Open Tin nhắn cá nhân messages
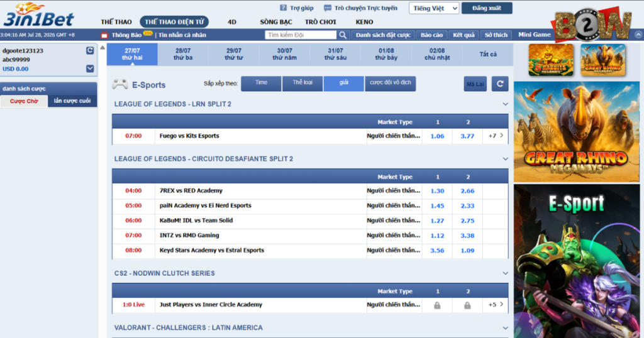 pyautogui.click(x=182, y=35)
